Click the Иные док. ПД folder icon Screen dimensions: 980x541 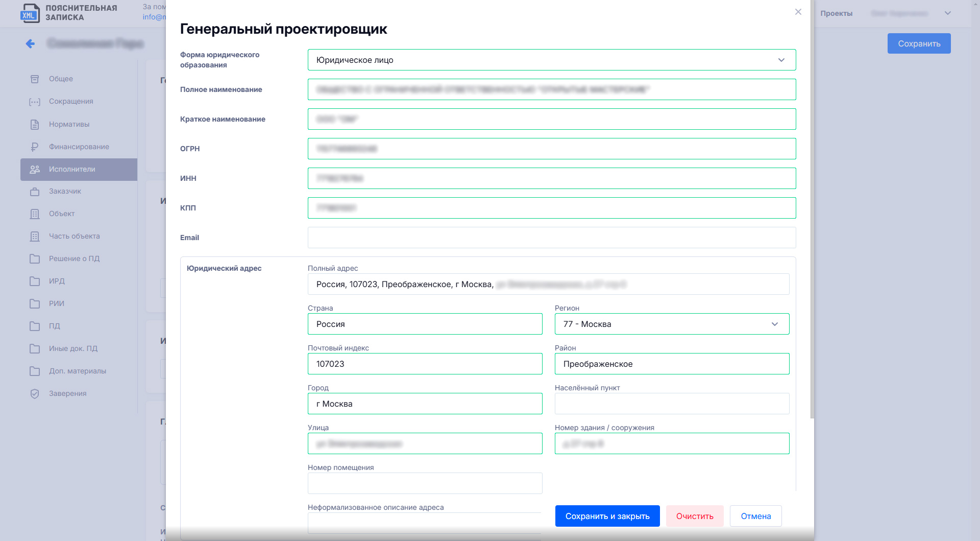pyautogui.click(x=35, y=349)
